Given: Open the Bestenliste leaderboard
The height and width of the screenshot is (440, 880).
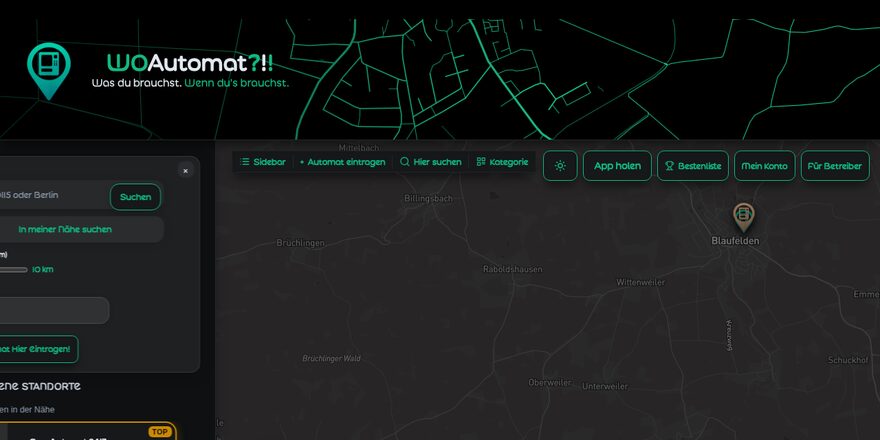Looking at the screenshot, I should pyautogui.click(x=693, y=166).
